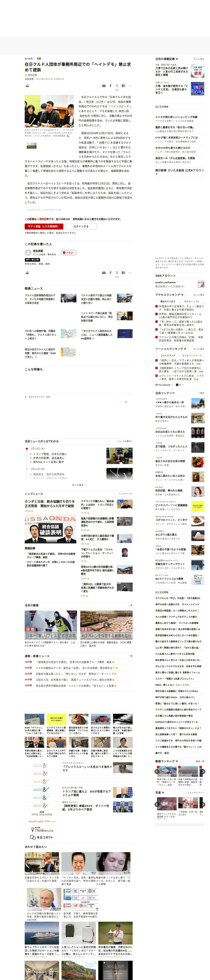This screenshot has height=980, width=210.
Task: Click the top Hatena Bookmark B! icon
Action: click(x=123, y=86)
